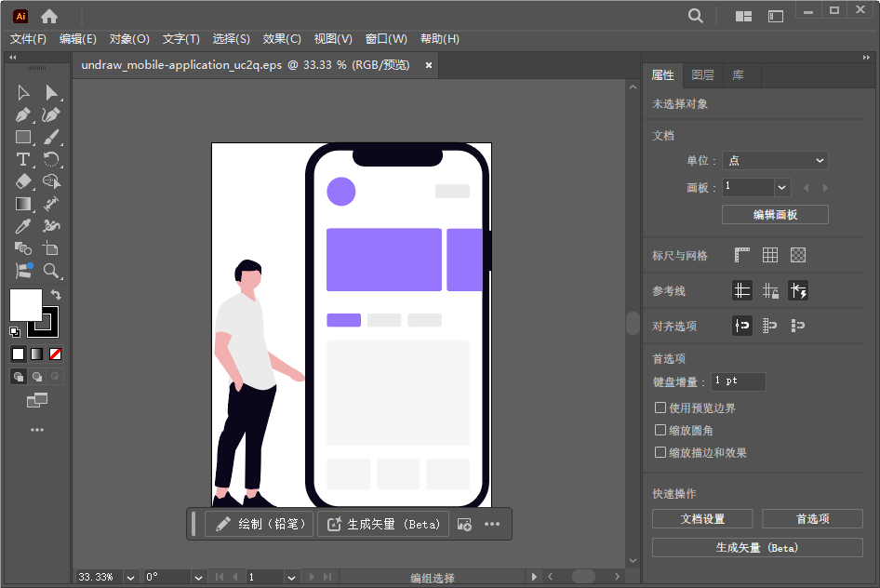The height and width of the screenshot is (588, 880).
Task: Select the Direct Selection tool
Action: pos(53,92)
